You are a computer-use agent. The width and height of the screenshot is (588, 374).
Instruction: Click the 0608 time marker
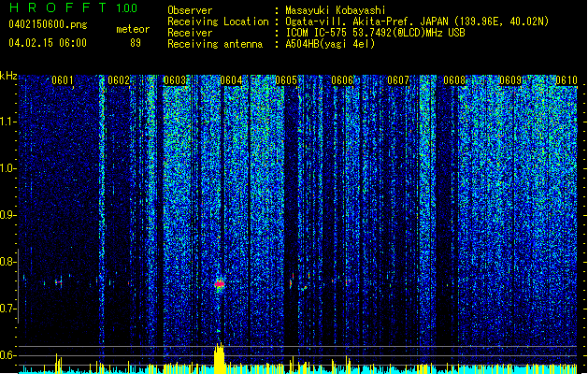pyautogui.click(x=454, y=80)
